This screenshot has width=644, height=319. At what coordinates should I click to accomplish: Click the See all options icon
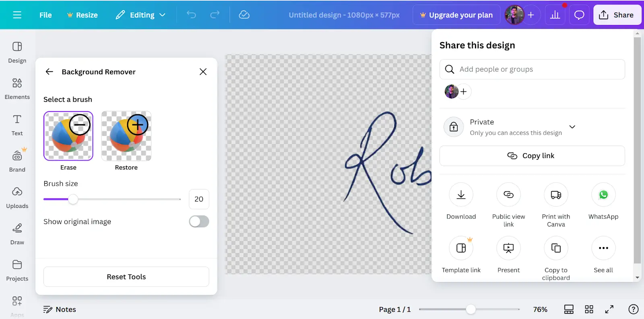(x=603, y=248)
